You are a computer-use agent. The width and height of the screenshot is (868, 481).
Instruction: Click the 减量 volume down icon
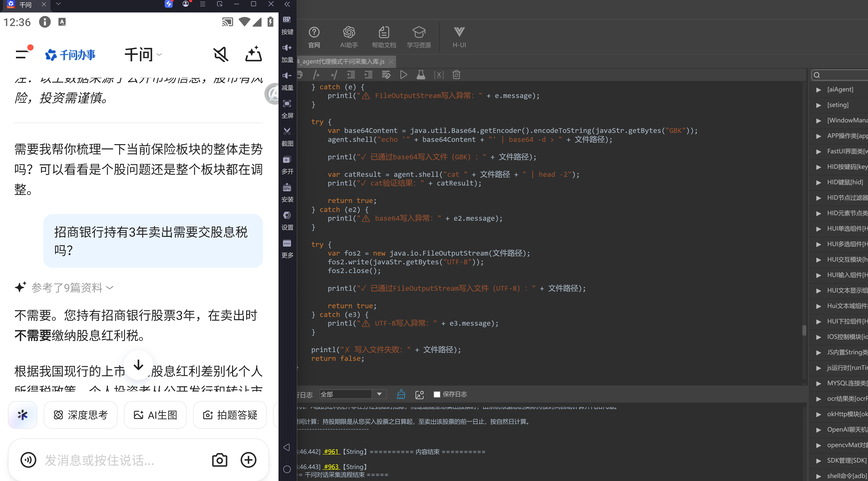(x=287, y=82)
